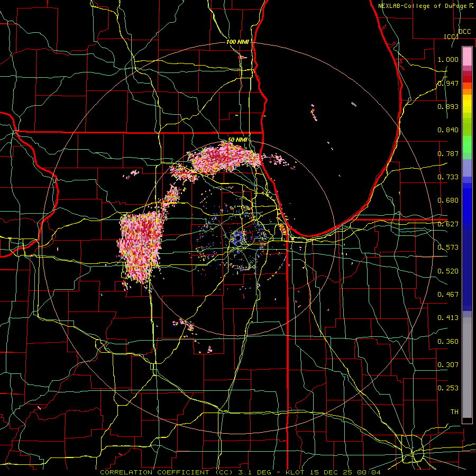Click the 0.520 scale value
476x476 pixels.
448,271
